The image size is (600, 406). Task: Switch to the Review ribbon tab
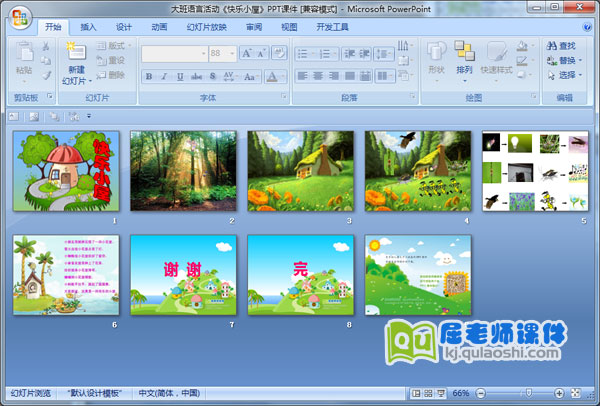click(254, 27)
